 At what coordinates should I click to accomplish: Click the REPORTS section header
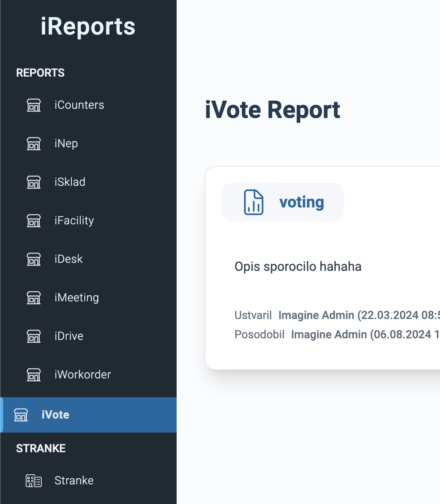(x=40, y=73)
